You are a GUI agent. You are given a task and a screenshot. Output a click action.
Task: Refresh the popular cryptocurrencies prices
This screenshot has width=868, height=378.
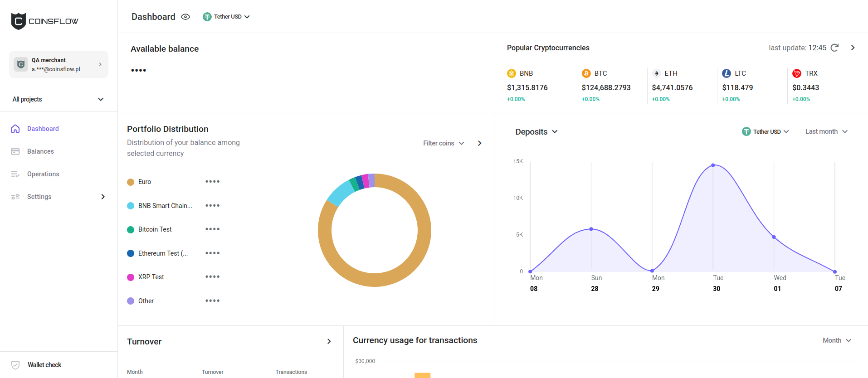[834, 48]
